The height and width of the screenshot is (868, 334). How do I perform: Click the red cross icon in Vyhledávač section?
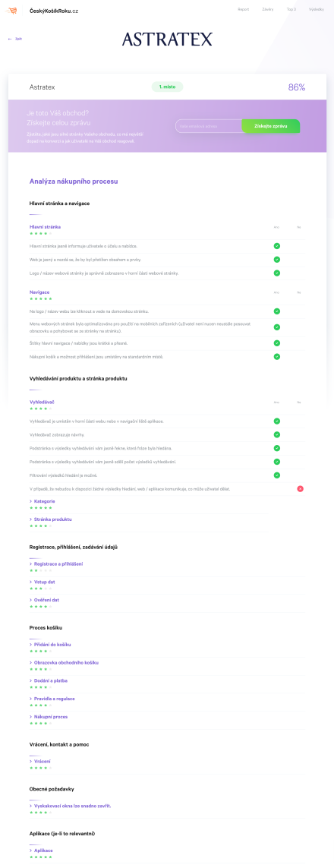[301, 489]
